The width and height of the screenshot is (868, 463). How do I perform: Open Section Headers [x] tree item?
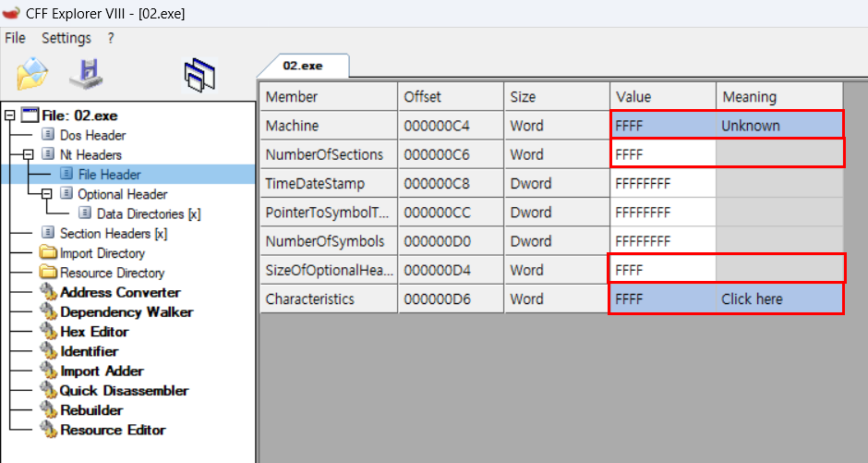(x=114, y=233)
